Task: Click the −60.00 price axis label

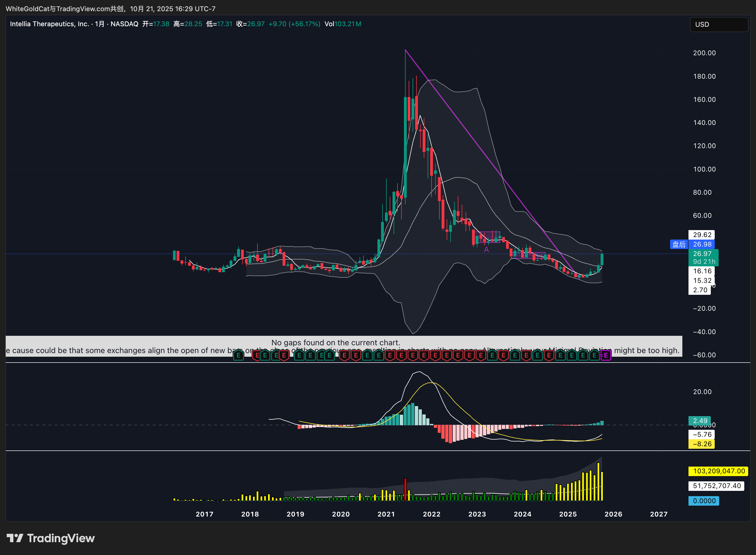Action: click(704, 355)
